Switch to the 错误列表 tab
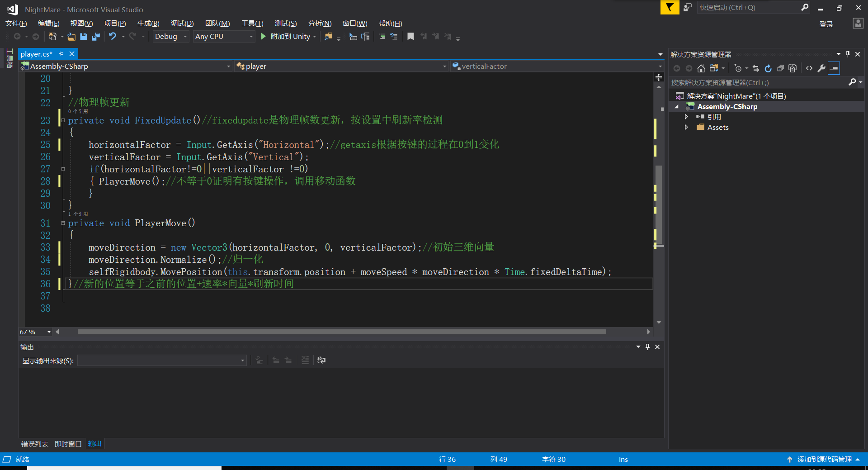The width and height of the screenshot is (868, 470). click(34, 444)
